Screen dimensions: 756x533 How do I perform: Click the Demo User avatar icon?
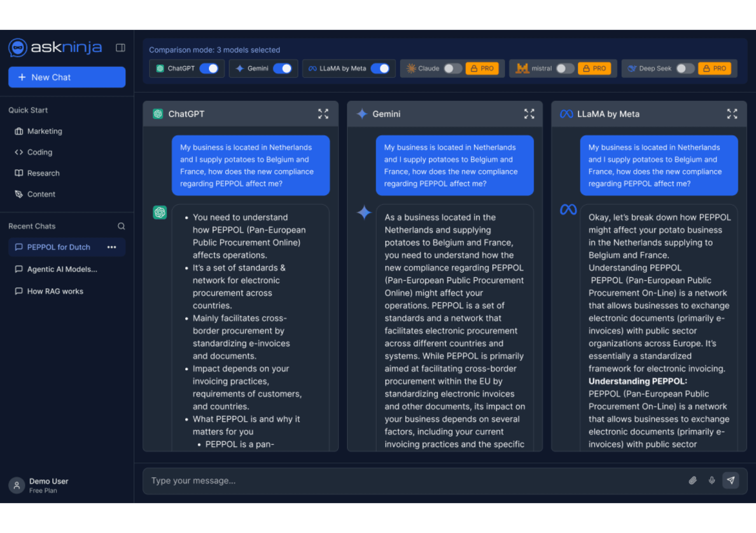coord(17,485)
